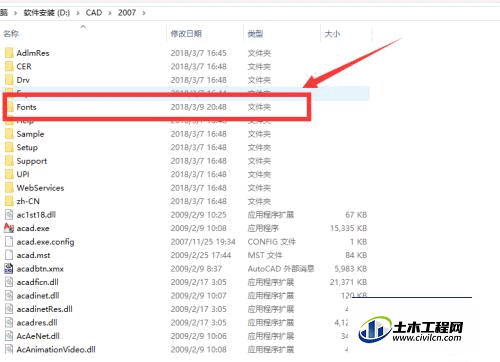Image resolution: width=500 pixels, height=362 pixels.
Task: Open the CER folder icon
Action: pos(9,66)
